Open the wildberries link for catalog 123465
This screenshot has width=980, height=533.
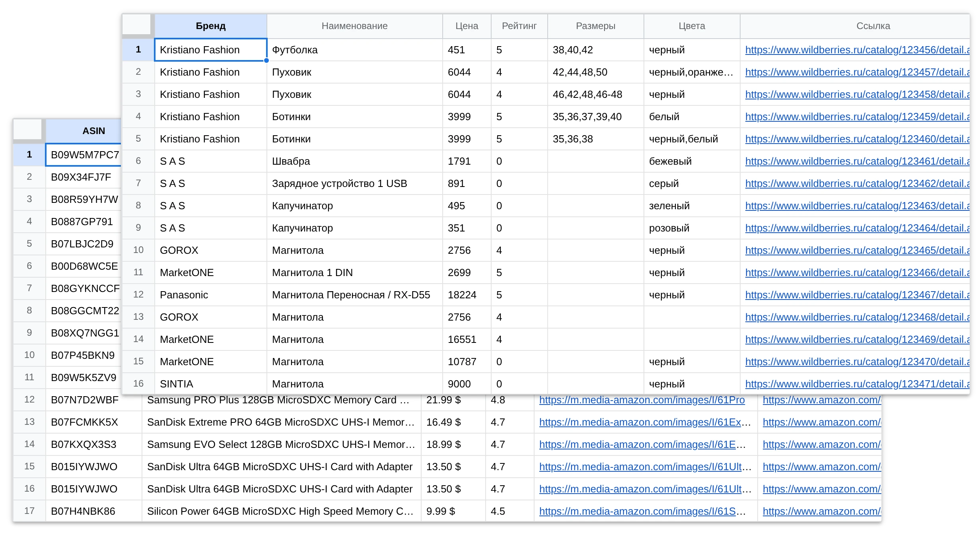point(857,250)
